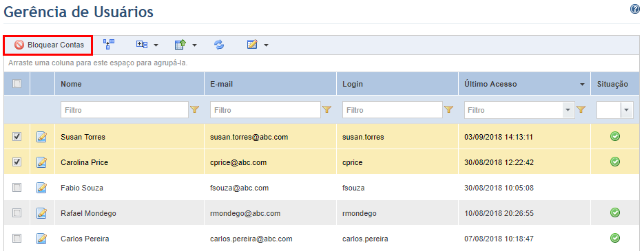This screenshot has width=644, height=251.
Task: Click the name Rafael Mondego
Action: click(x=88, y=213)
